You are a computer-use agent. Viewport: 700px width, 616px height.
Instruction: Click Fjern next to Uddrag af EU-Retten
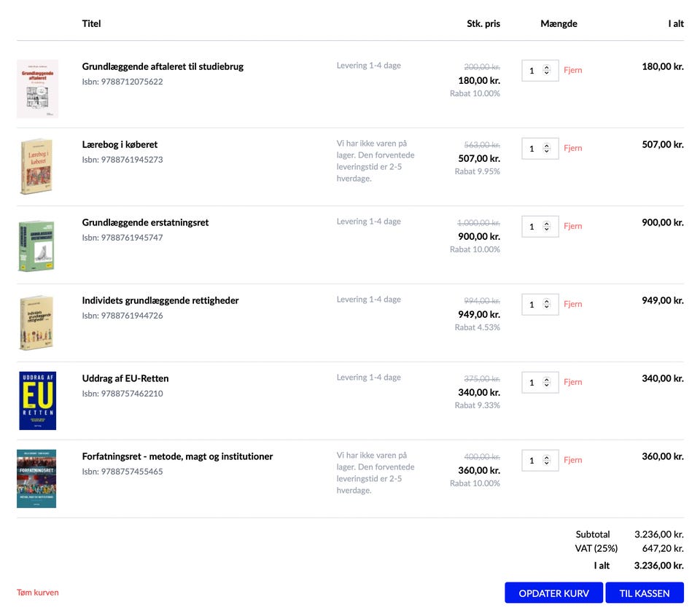coord(573,382)
